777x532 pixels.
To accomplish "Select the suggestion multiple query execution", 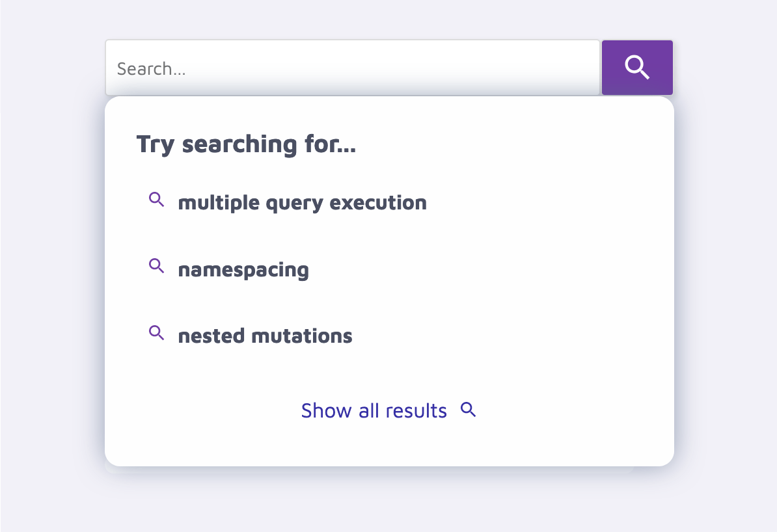I will click(302, 202).
